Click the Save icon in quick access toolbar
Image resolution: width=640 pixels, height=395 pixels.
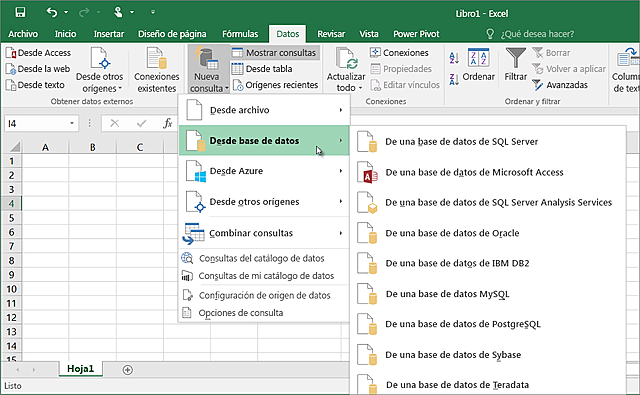click(x=20, y=12)
